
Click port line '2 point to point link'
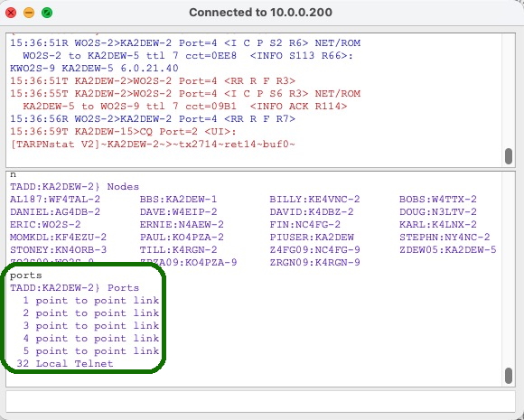click(91, 313)
